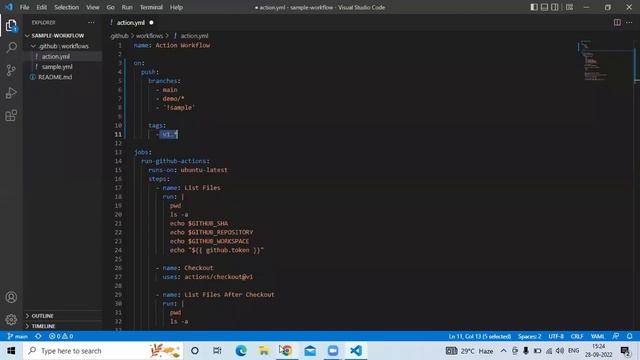The width and height of the screenshot is (640, 360).
Task: Click 'ubuntu-latest' text on line 15
Action: 204,170
